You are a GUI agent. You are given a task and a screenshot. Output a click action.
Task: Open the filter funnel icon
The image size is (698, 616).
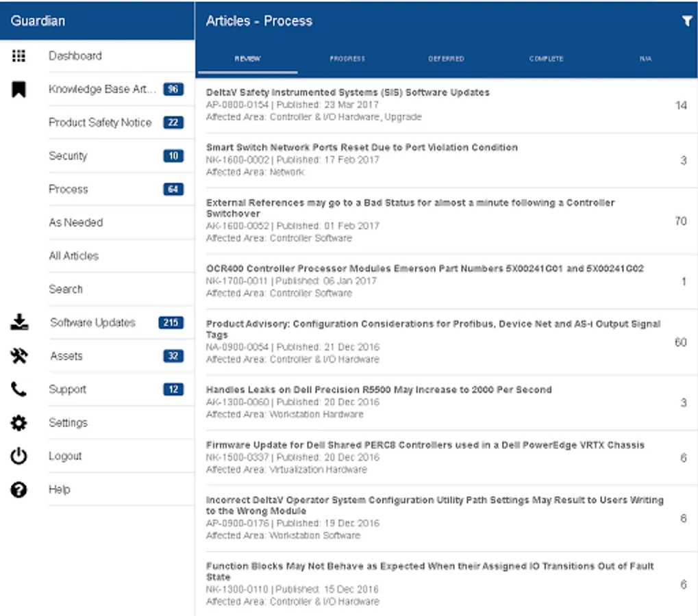[687, 21]
